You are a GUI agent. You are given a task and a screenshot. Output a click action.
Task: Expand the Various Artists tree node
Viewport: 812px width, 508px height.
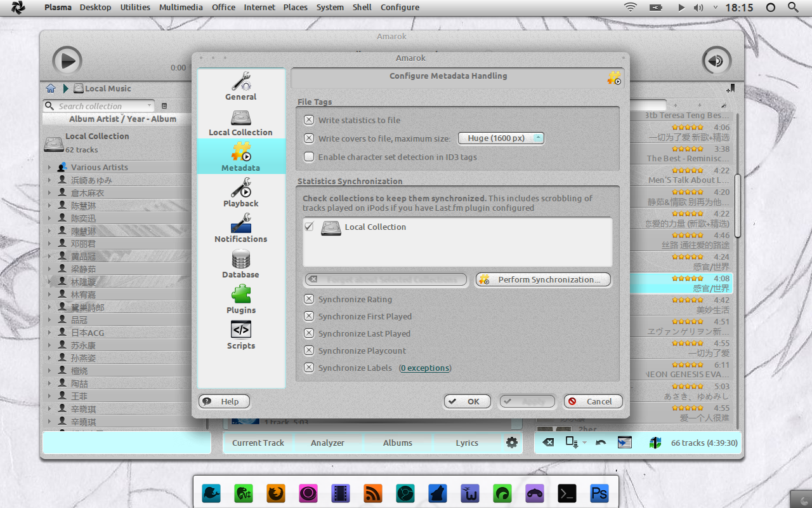tap(49, 168)
